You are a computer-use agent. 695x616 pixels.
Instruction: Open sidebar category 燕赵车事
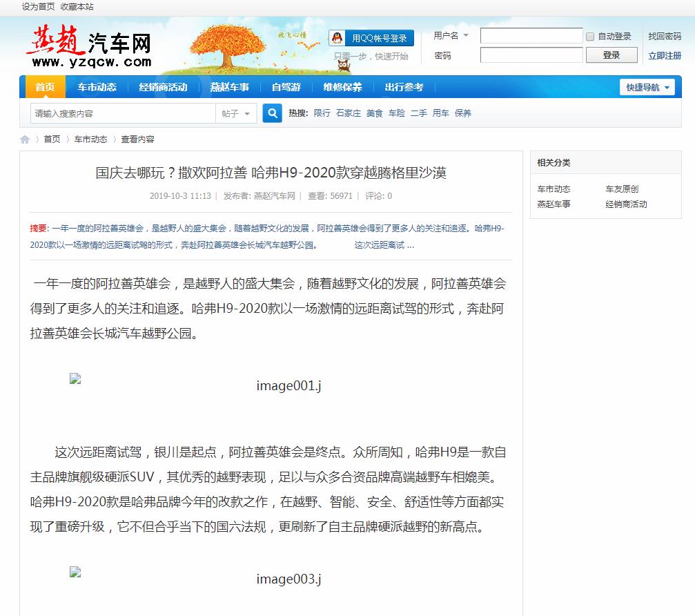(x=554, y=204)
